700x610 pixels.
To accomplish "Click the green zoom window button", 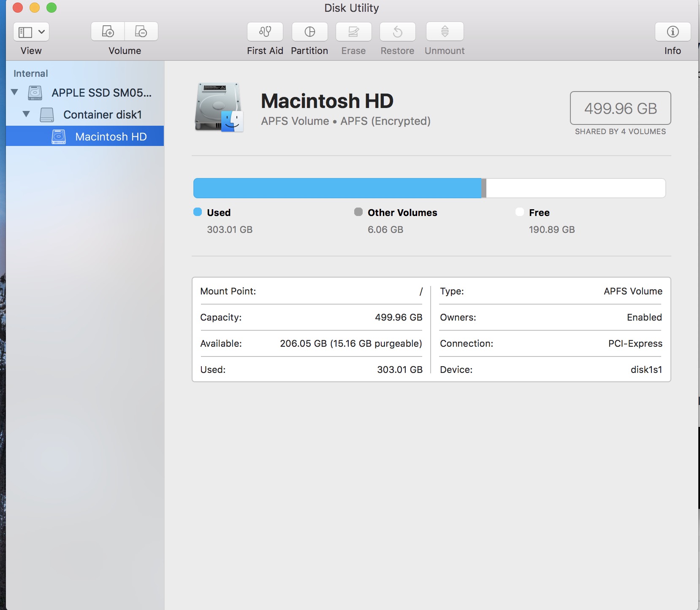I will (52, 8).
